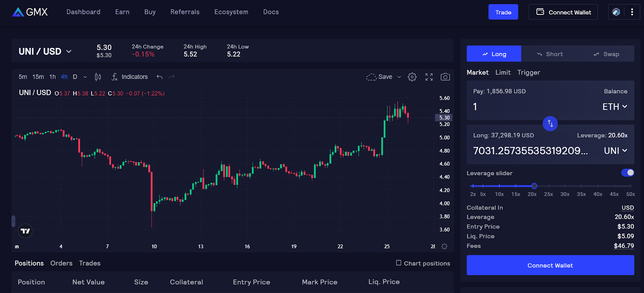644x293 pixels.
Task: Click the Trade button in header
Action: (503, 12)
